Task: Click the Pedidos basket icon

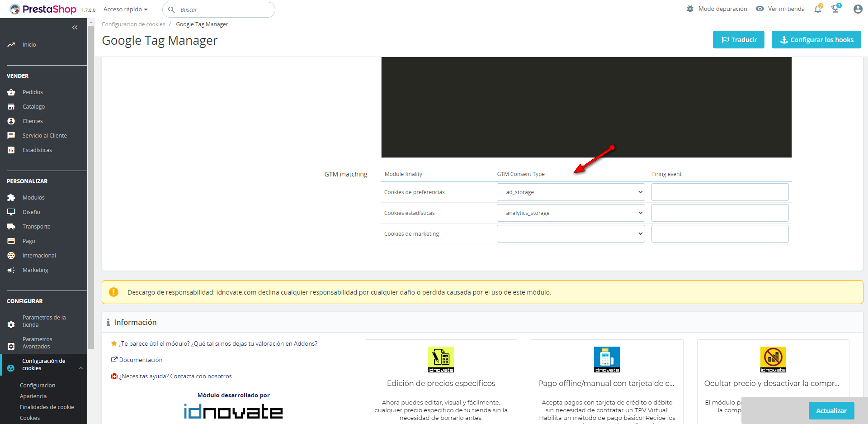Action: click(x=11, y=92)
